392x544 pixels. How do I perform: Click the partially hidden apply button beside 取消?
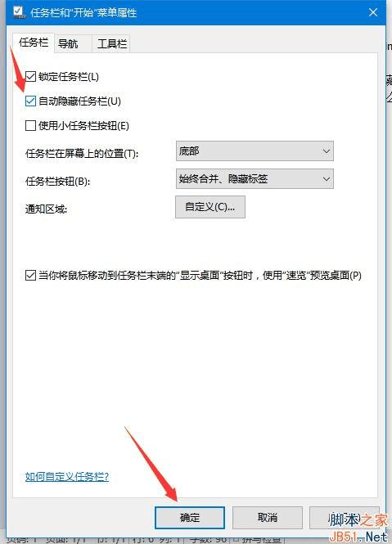coord(348,518)
